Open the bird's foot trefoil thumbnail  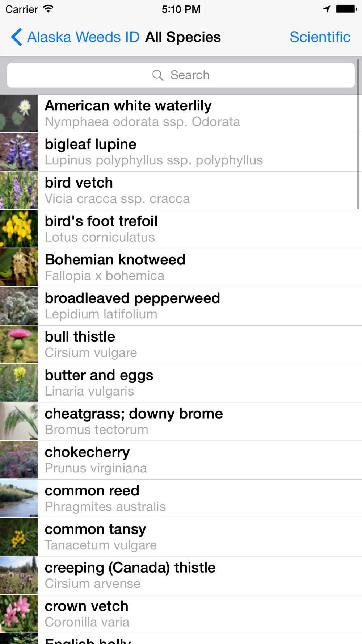(x=19, y=229)
